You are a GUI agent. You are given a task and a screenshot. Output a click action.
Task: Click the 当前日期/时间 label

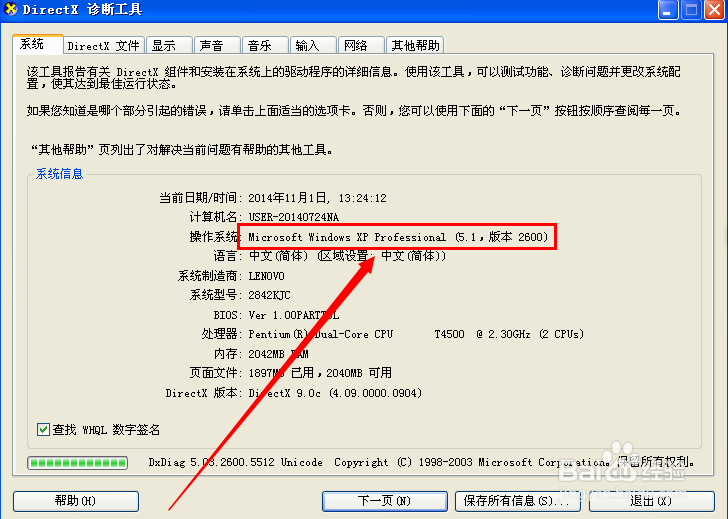(x=201, y=198)
